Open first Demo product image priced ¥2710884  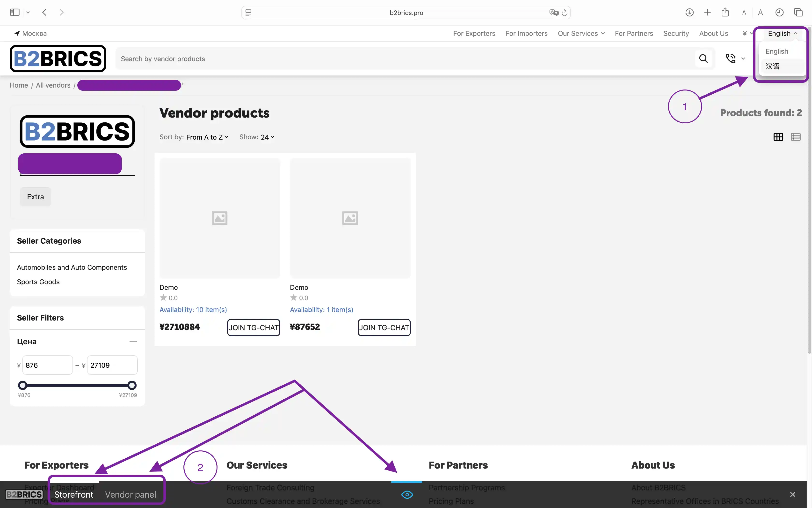pyautogui.click(x=220, y=218)
